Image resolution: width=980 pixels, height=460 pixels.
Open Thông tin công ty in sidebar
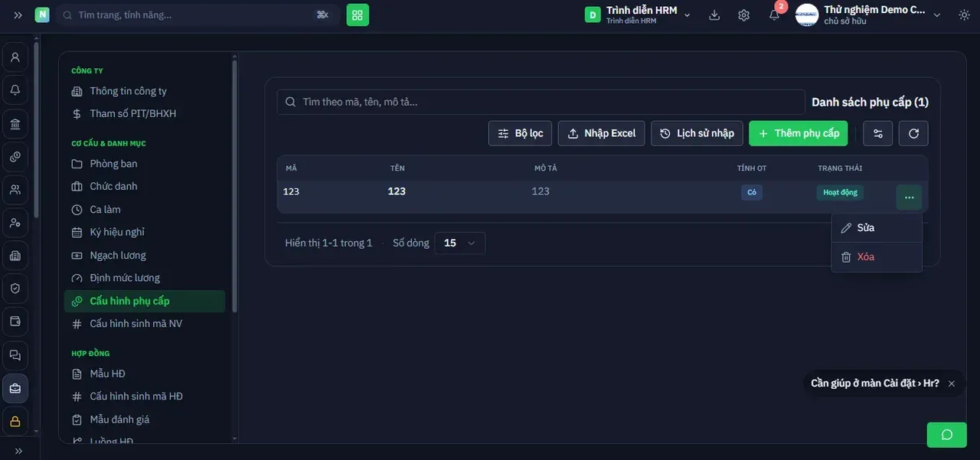tap(145, 91)
